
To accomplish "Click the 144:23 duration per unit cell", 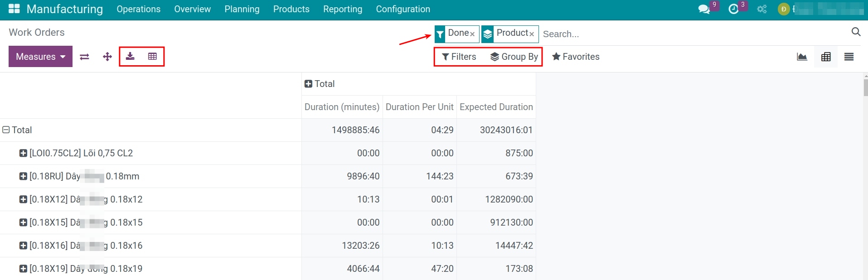I will [419, 176].
